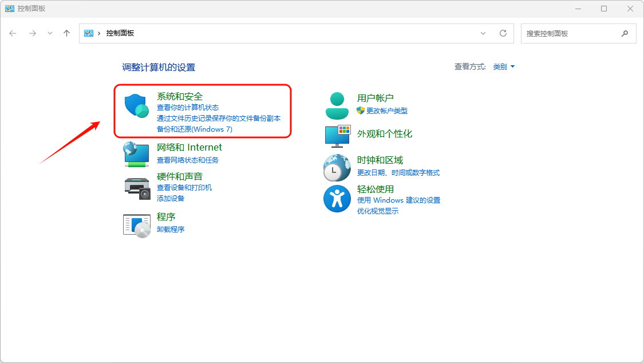Open 备份和还原(Windows 7) link
The image size is (644, 363).
(195, 129)
